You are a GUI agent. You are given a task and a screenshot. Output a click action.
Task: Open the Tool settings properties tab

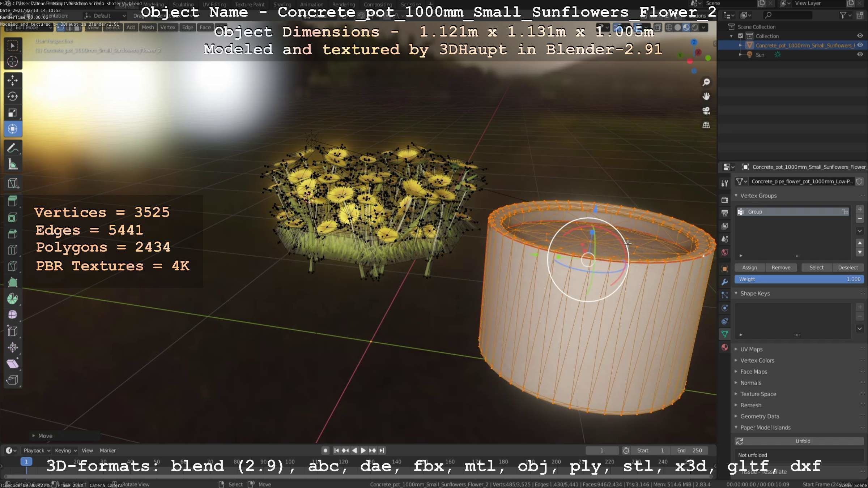[x=725, y=183]
